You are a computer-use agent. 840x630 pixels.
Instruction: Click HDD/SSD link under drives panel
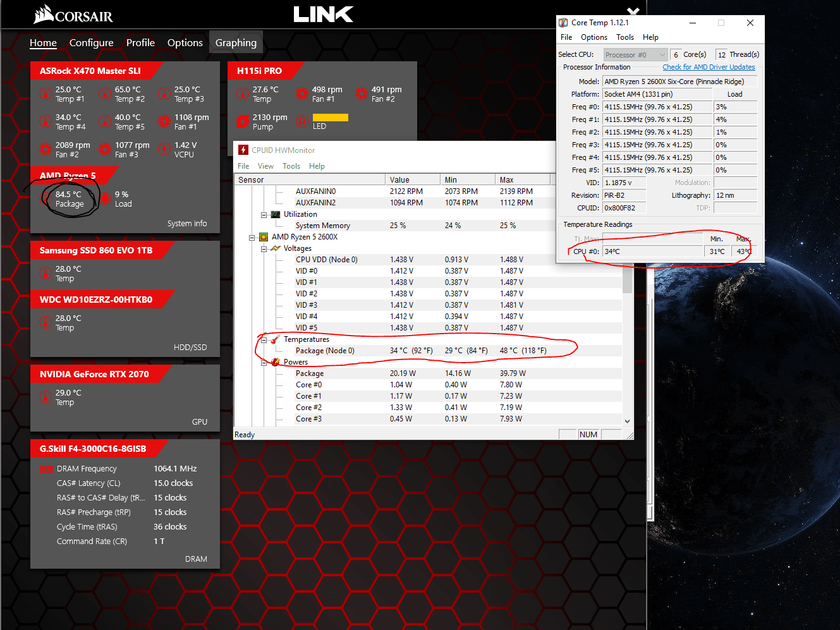(190, 348)
